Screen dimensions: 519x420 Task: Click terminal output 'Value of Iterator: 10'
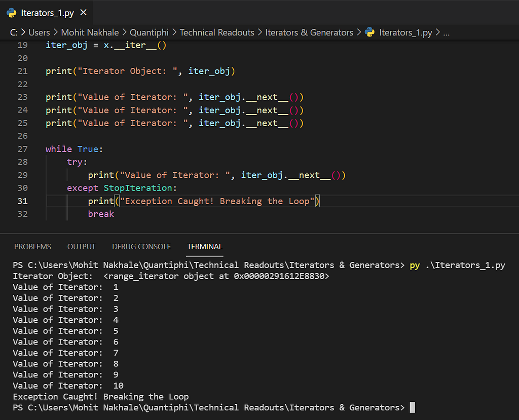point(68,386)
